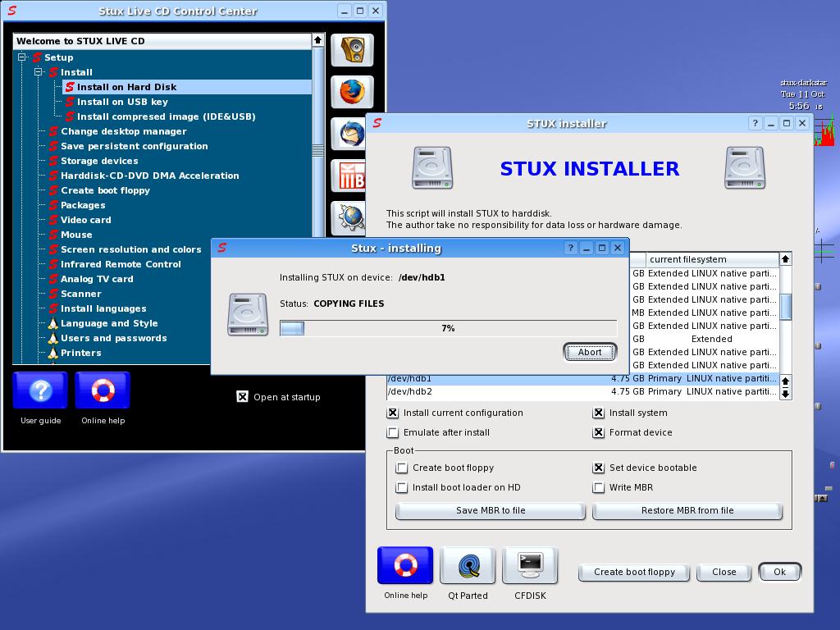This screenshot has width=840, height=630.
Task: Click Create boot floppy button at bottom
Action: pyautogui.click(x=634, y=572)
